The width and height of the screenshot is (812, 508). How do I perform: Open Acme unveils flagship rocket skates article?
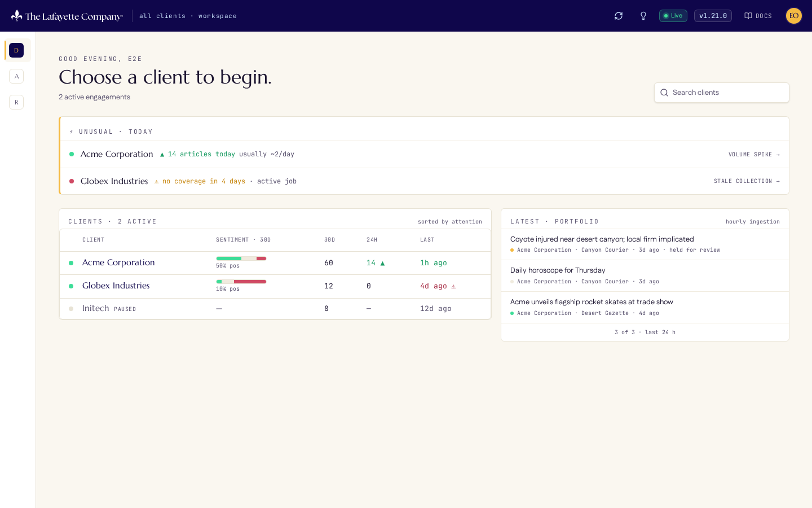point(645,308)
